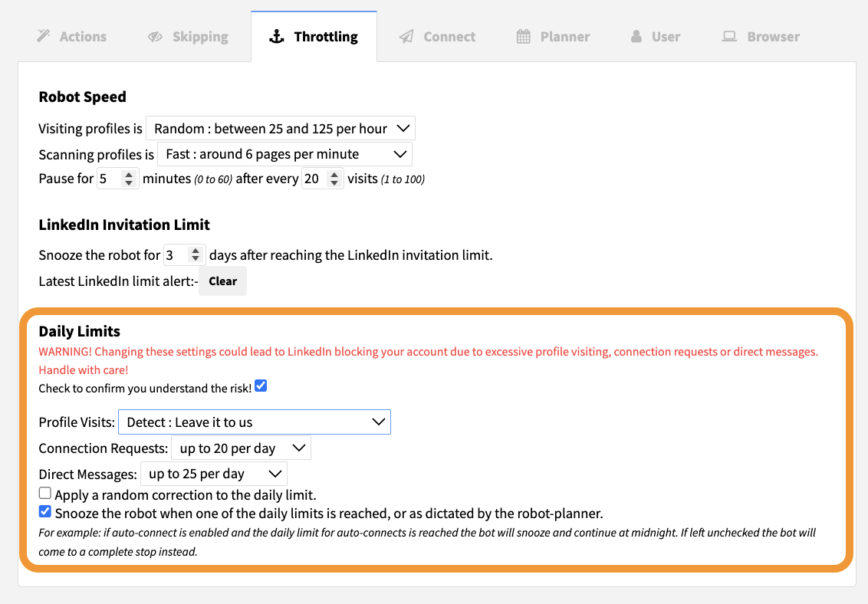Enable random correction to the daily limit
The height and width of the screenshot is (604, 868).
[44, 493]
